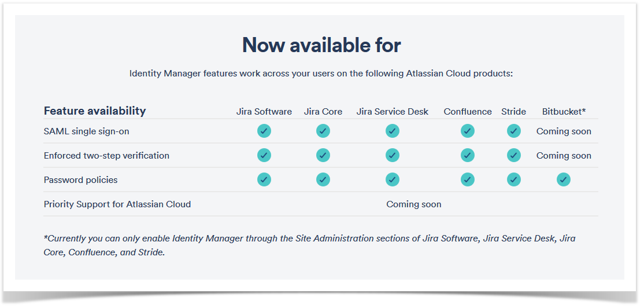Click SAML single sign-on checkmark for Jira Core
644x308 pixels.
(x=323, y=131)
